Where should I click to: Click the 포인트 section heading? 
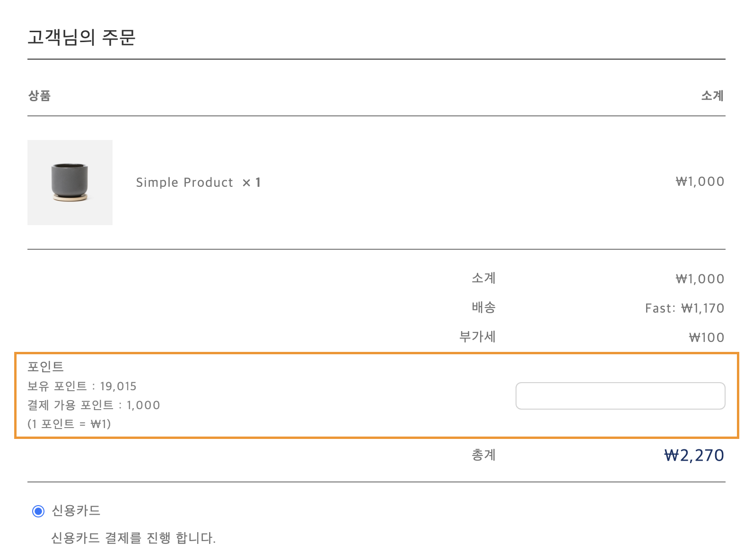click(x=45, y=367)
